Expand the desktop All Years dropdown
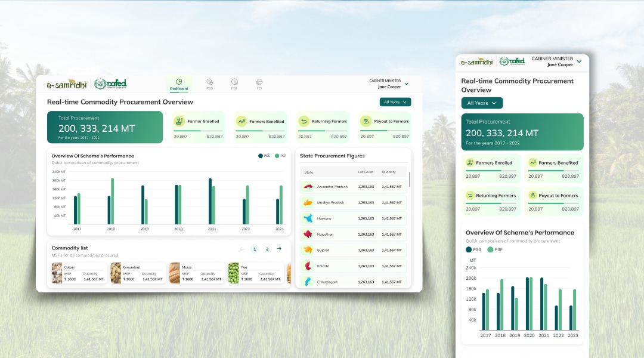The width and height of the screenshot is (644, 358). (x=395, y=102)
